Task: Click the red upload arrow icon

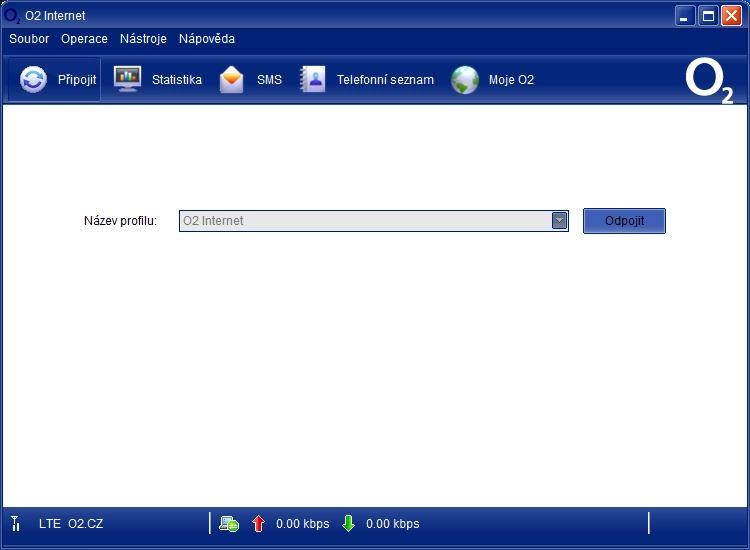Action: tap(258, 523)
